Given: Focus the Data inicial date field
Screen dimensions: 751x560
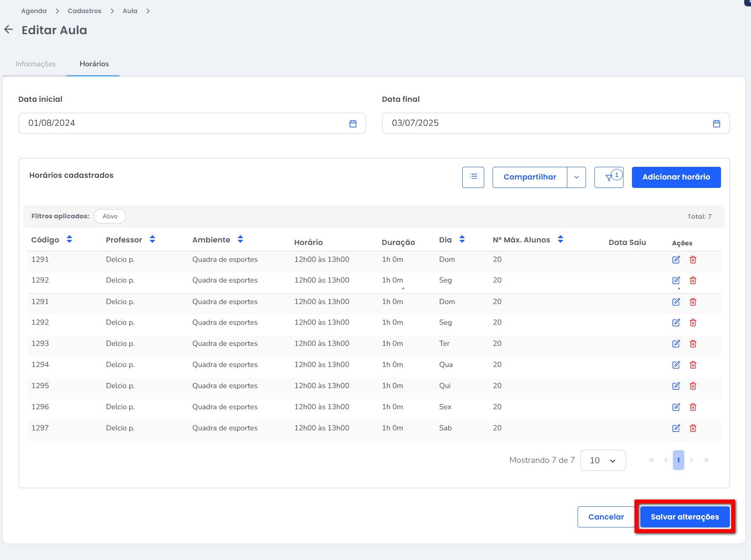Looking at the screenshot, I should (192, 123).
